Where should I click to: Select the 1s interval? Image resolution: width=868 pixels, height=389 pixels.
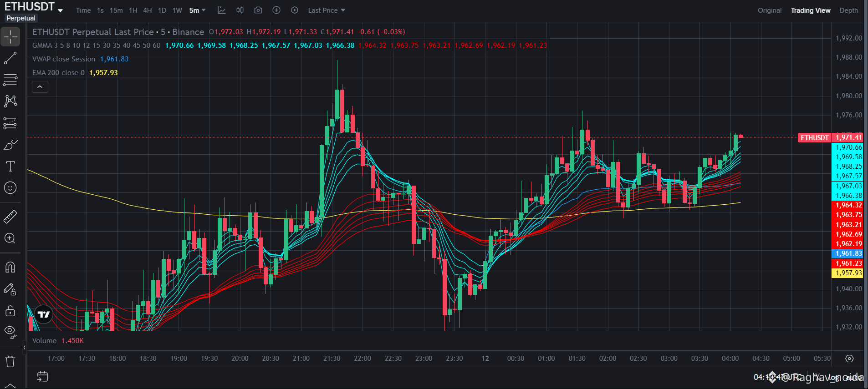(100, 10)
